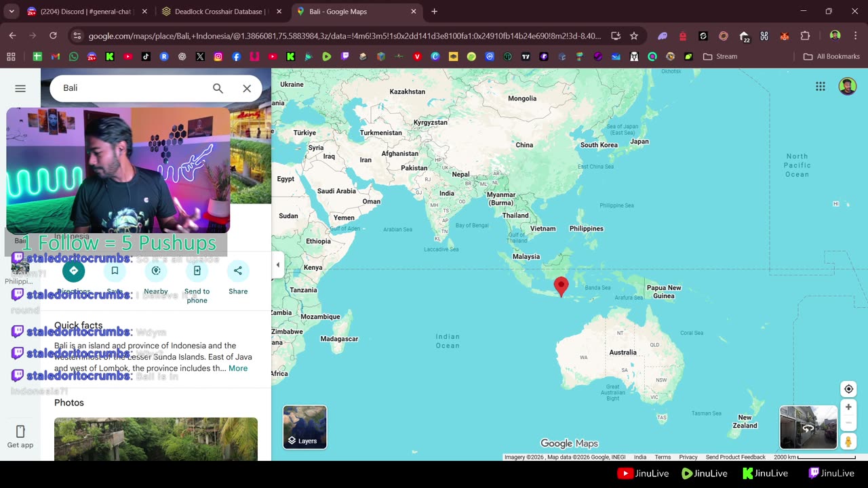This screenshot has width=868, height=488.
Task: Clear the Bali search with the X
Action: click(247, 88)
